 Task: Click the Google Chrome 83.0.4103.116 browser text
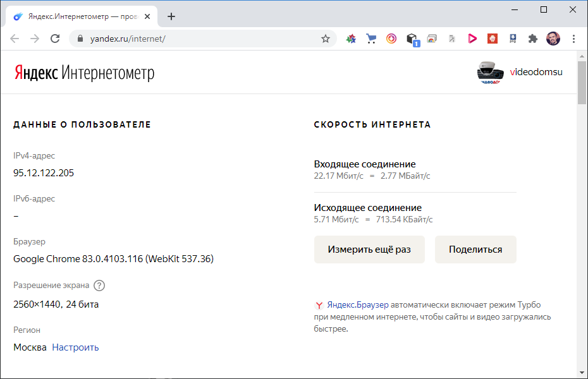[113, 259]
